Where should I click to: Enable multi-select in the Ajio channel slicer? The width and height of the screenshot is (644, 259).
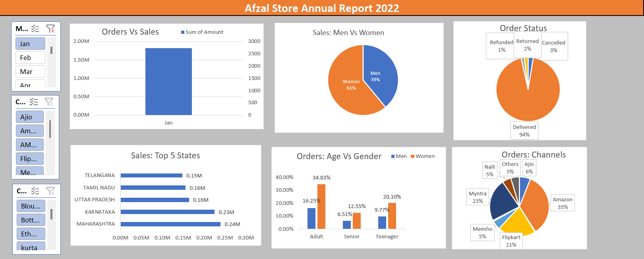pyautogui.click(x=34, y=102)
